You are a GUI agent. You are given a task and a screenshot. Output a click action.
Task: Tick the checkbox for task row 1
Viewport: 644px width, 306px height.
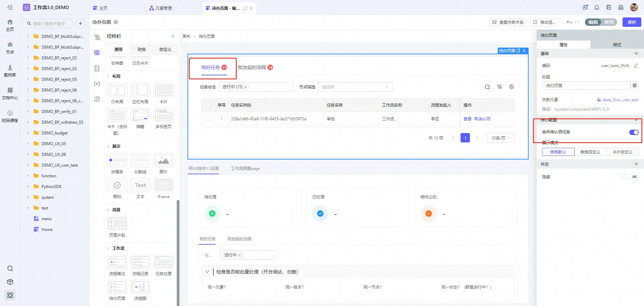(208, 119)
